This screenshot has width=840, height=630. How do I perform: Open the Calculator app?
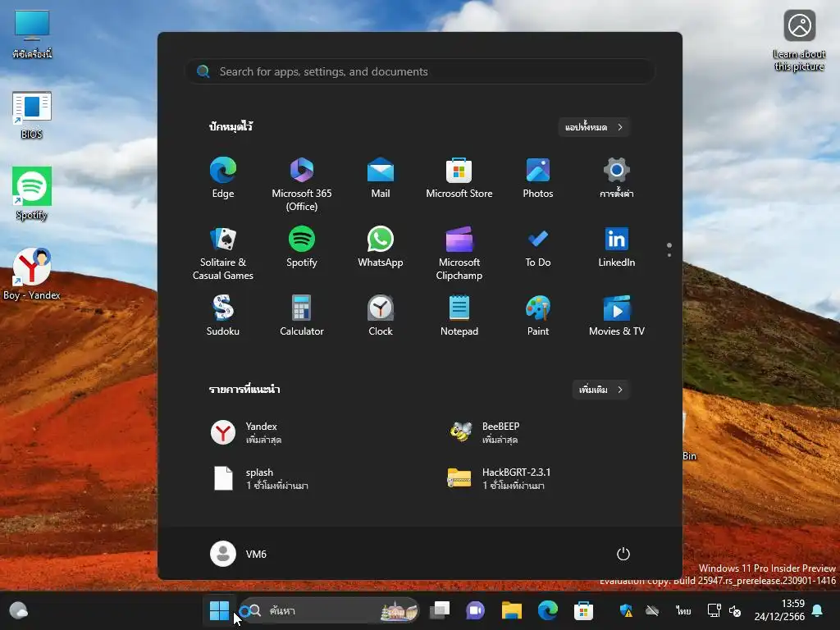pos(302,316)
